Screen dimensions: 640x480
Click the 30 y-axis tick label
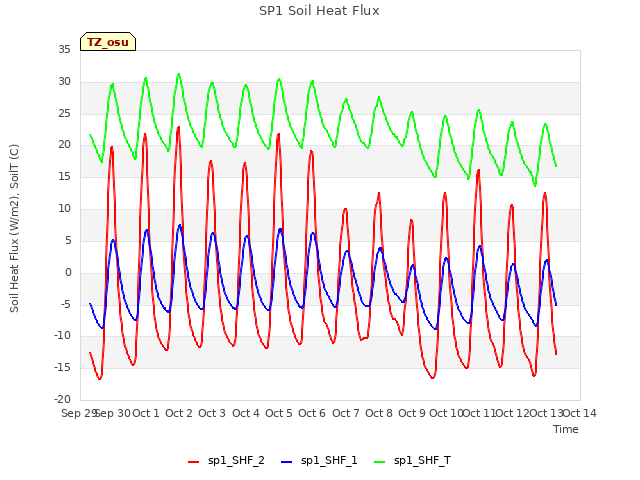64,82
